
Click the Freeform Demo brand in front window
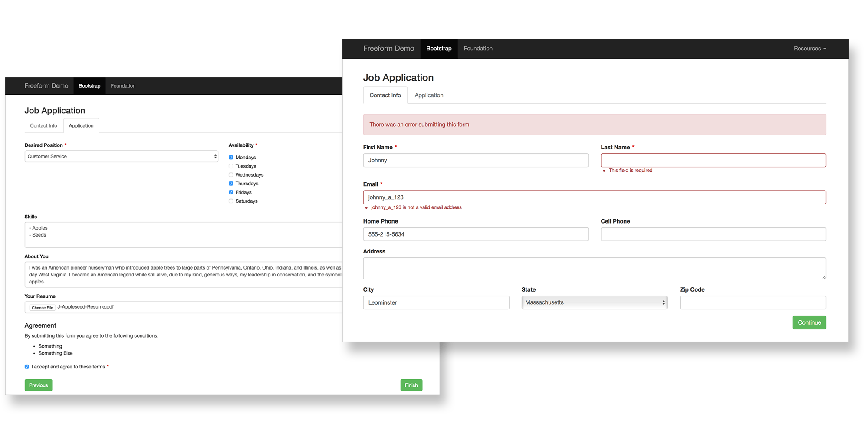click(x=389, y=49)
